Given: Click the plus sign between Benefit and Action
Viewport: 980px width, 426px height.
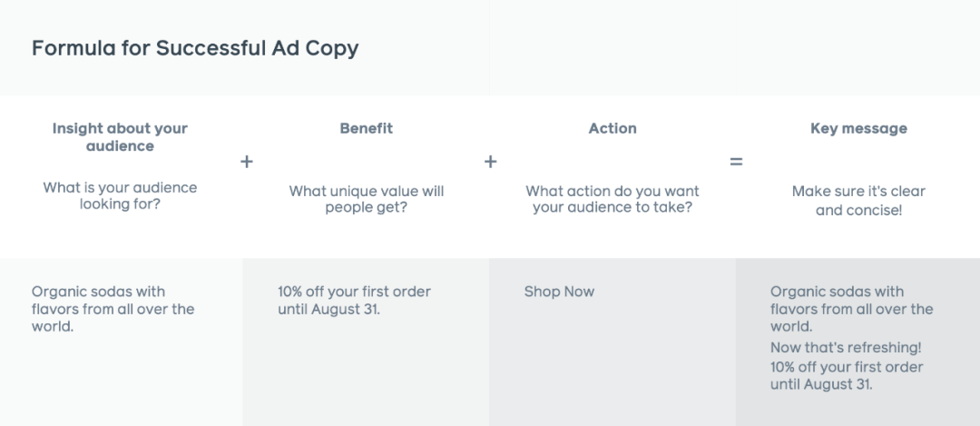Looking at the screenshot, I should click(x=491, y=162).
